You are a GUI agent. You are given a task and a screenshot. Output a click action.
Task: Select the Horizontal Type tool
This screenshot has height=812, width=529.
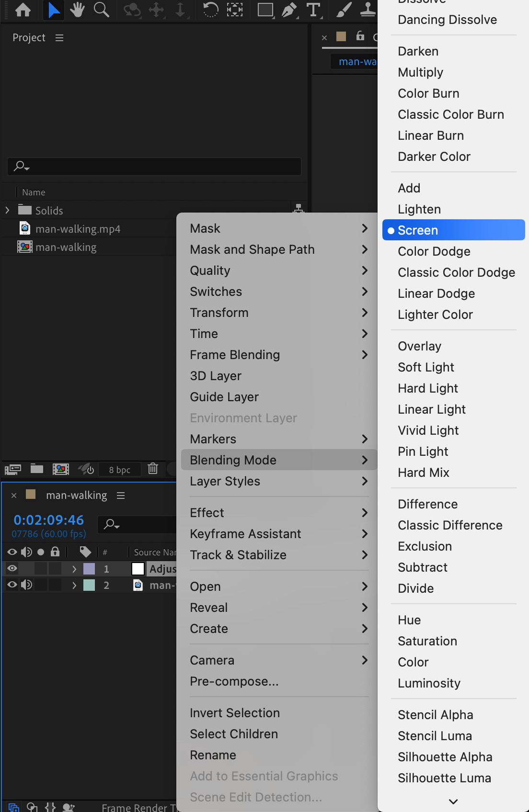pos(313,10)
